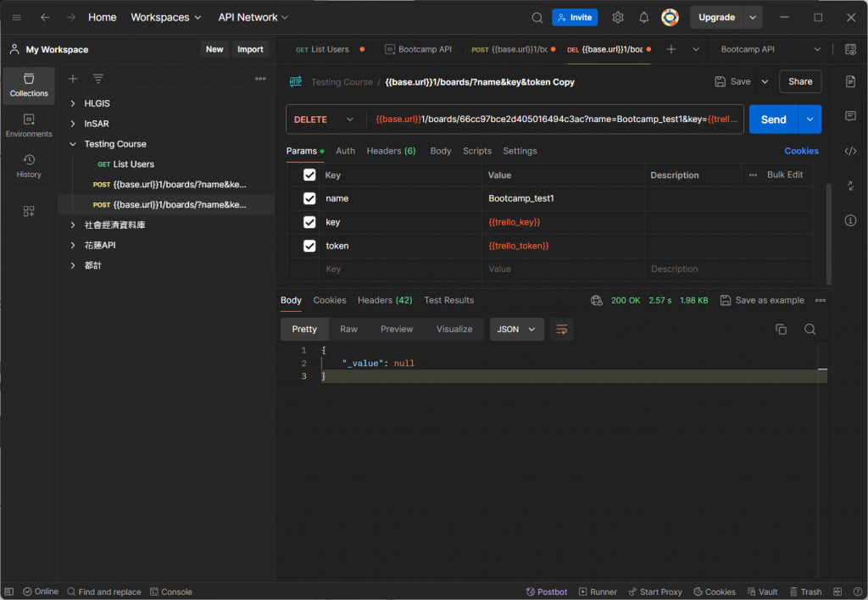Click the empty Key parameter field
The image size is (868, 600).
[400, 269]
